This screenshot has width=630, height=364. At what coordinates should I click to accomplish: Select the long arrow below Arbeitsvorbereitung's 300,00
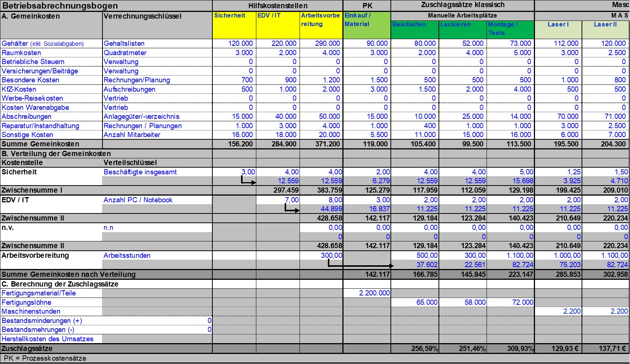[x=360, y=265]
